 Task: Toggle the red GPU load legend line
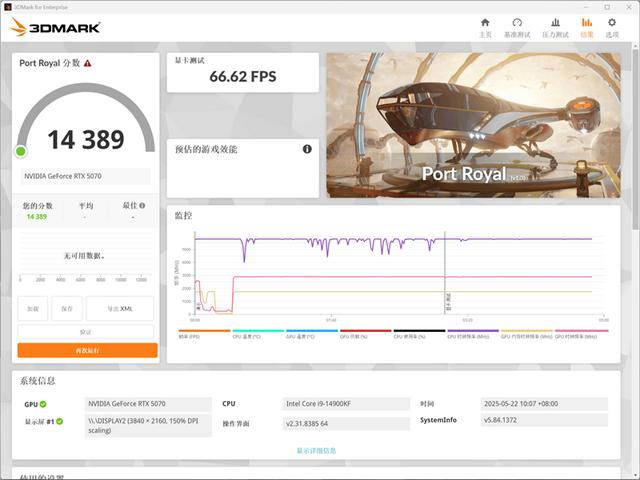click(x=366, y=331)
